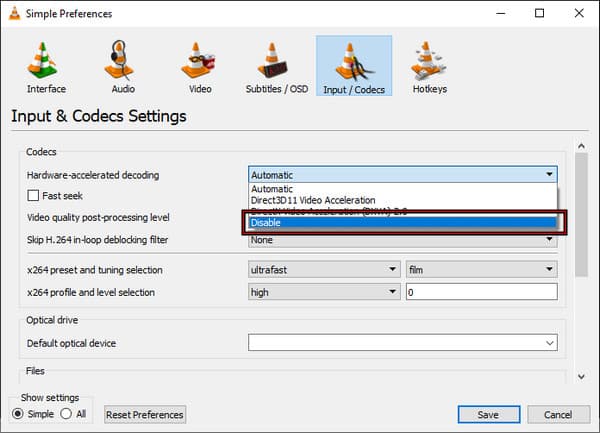This screenshot has width=600, height=433.
Task: Click the scroll up arrow
Action: pyautogui.click(x=581, y=146)
